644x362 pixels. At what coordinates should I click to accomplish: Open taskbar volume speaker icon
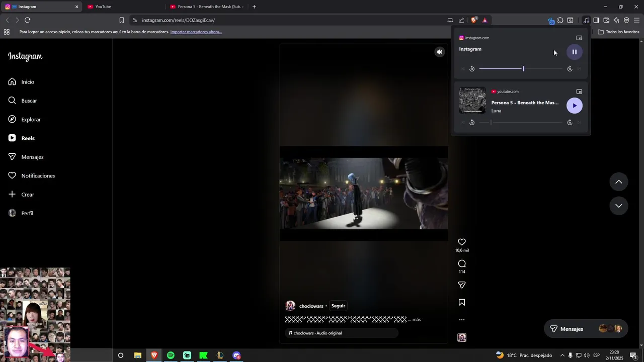coord(587,355)
